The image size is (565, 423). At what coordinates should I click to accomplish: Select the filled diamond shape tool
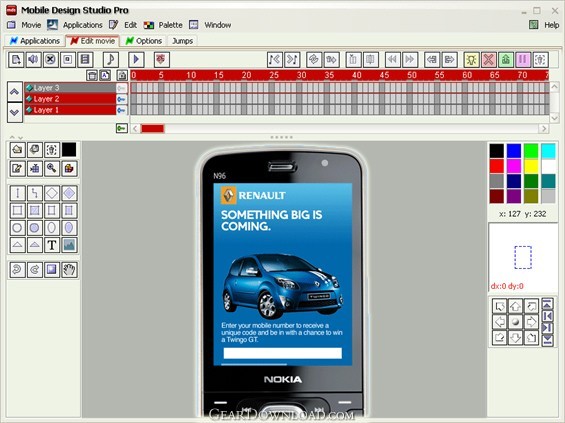[x=69, y=193]
